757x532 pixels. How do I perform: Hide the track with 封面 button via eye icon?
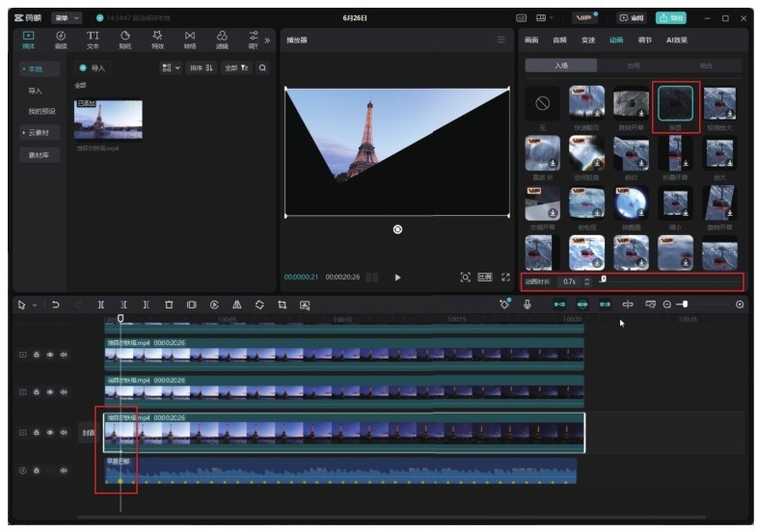click(x=50, y=433)
